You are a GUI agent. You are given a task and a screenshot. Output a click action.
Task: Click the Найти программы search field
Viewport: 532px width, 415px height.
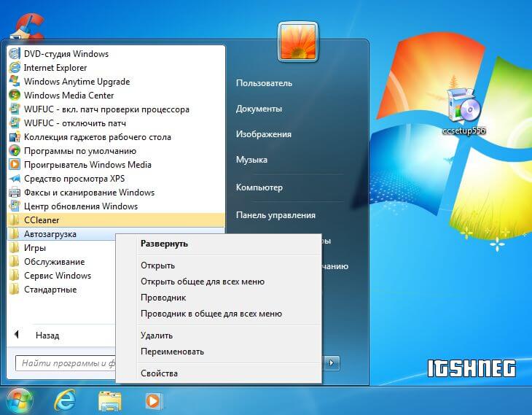click(x=66, y=364)
